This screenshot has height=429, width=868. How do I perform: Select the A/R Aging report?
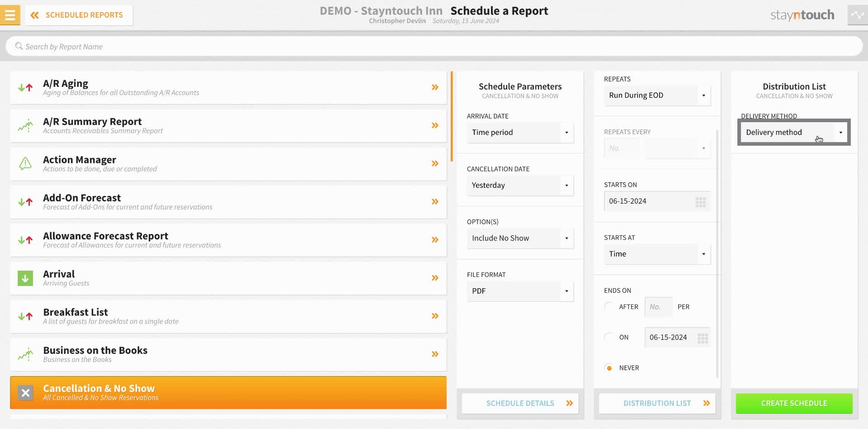point(228,88)
